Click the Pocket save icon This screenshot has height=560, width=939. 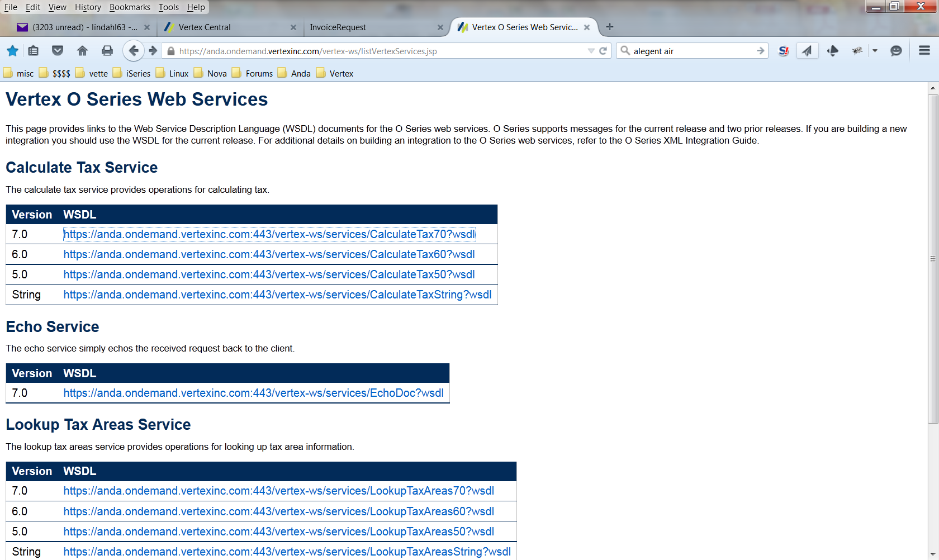point(58,51)
